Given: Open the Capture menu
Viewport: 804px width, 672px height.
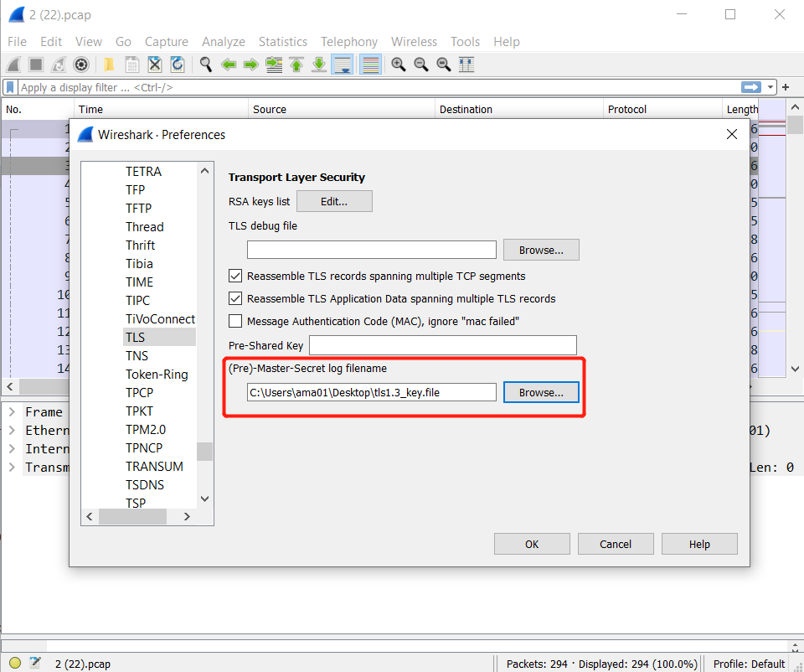Looking at the screenshot, I should coord(166,42).
